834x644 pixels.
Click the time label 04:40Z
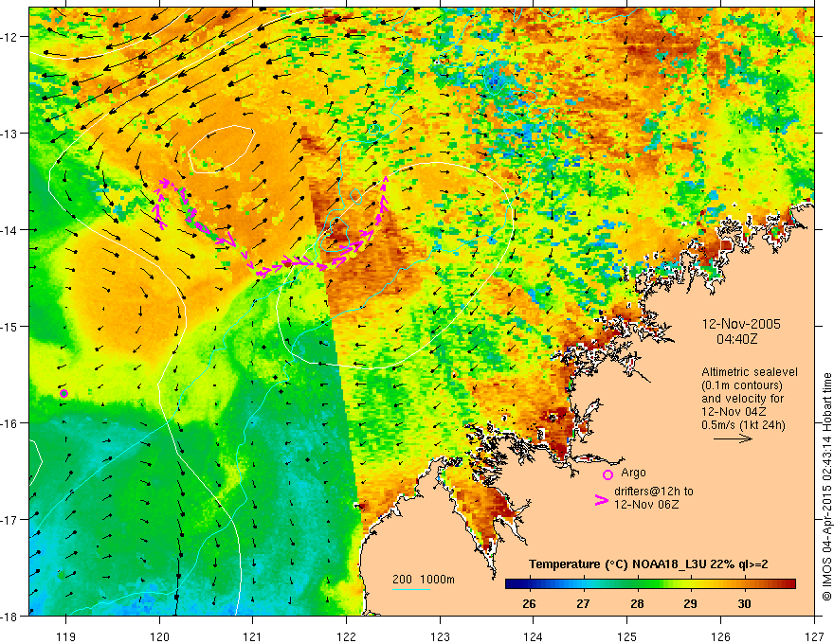(736, 338)
